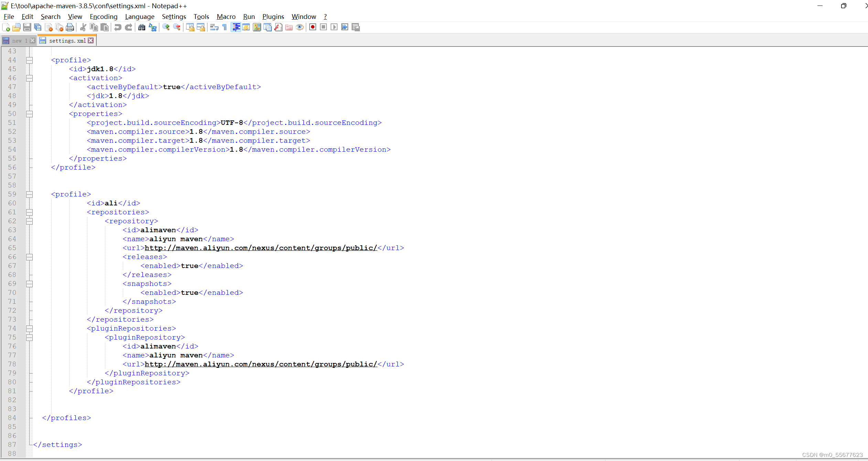This screenshot has height=461, width=868.
Task: Zoom in using the magnifier icon
Action: [x=166, y=27]
